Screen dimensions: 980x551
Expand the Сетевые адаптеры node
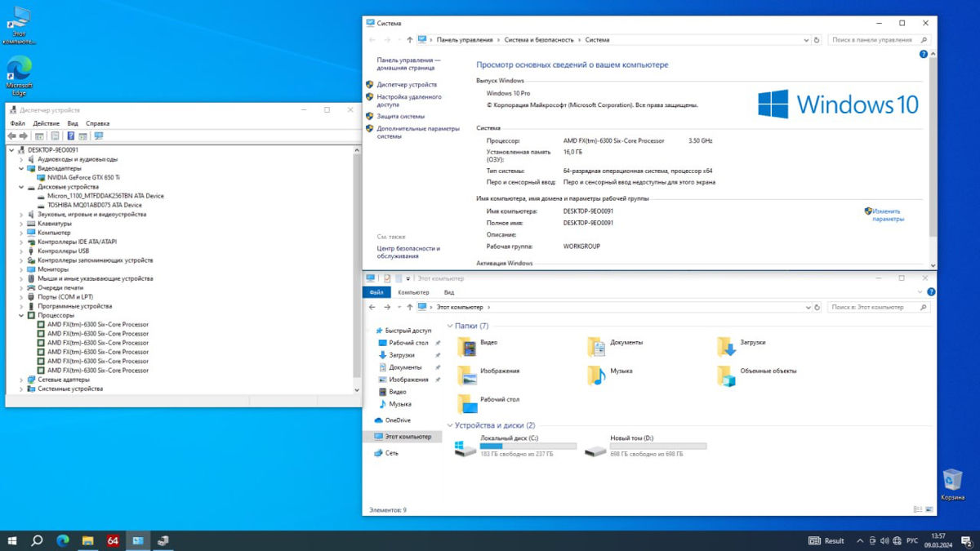[21, 380]
